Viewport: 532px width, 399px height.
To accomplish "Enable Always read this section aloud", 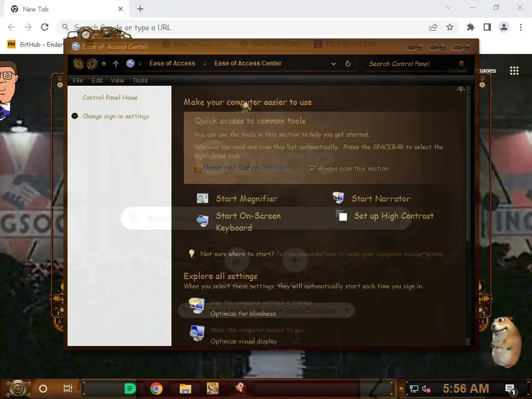I will [197, 169].
